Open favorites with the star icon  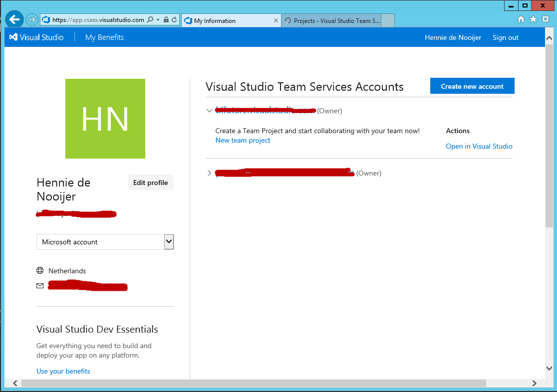click(533, 19)
